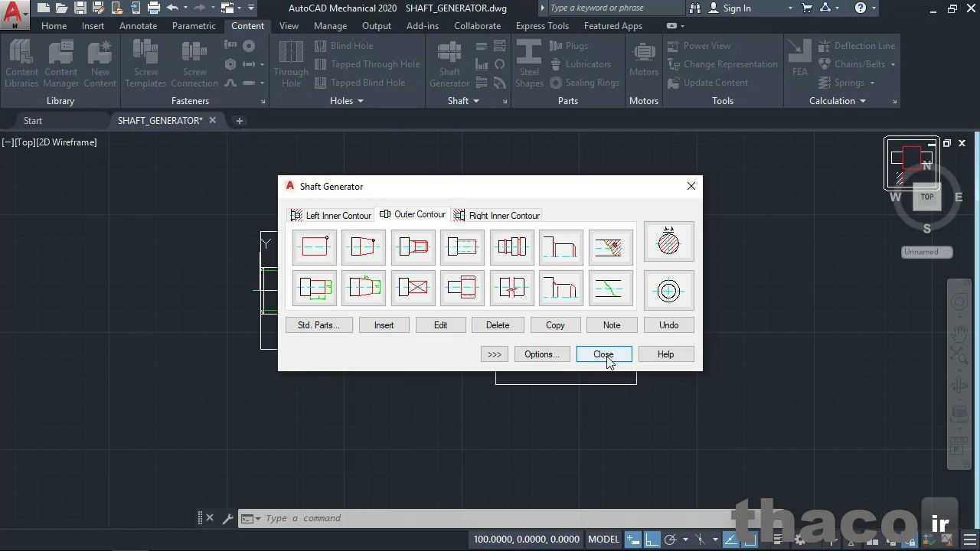Select the chamfer icon with angled corner
The height and width of the screenshot is (551, 980).
tap(561, 246)
